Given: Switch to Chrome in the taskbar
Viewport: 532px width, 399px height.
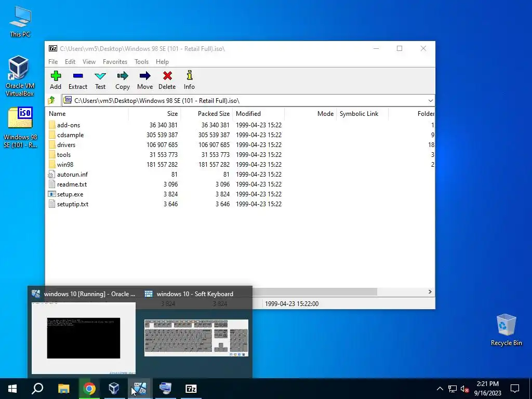Looking at the screenshot, I should (x=89, y=389).
